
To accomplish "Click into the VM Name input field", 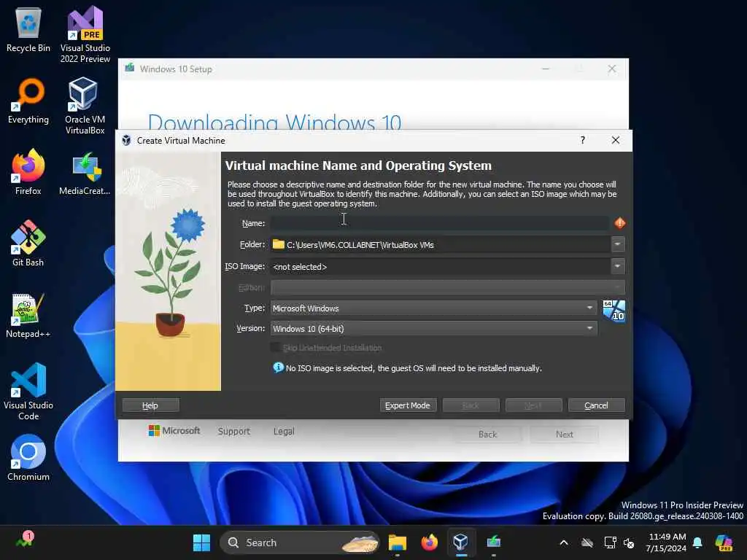I will click(x=439, y=223).
